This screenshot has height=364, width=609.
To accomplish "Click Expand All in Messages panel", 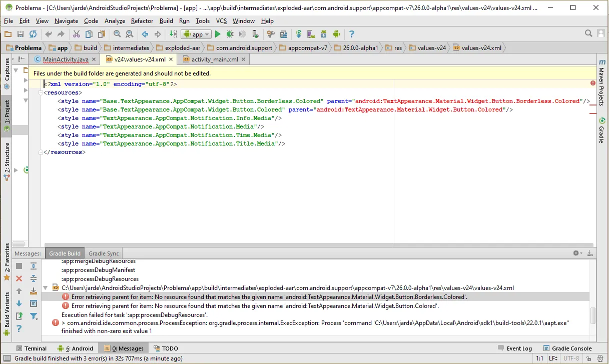I will pyautogui.click(x=34, y=266).
